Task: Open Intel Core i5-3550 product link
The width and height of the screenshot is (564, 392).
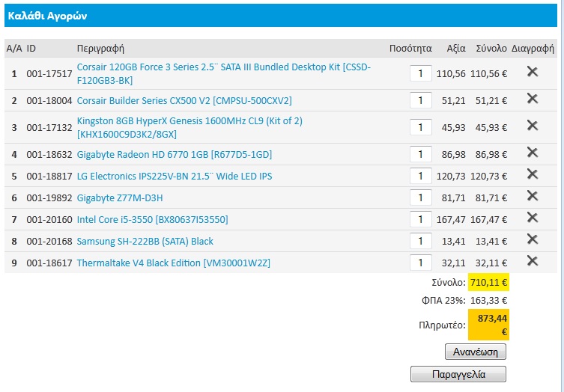Action: point(153,219)
